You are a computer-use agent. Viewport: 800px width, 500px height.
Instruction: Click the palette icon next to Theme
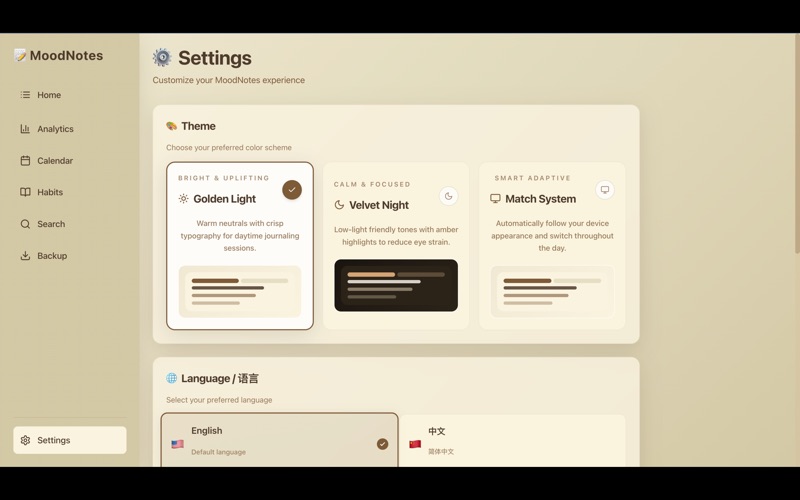[x=171, y=126]
